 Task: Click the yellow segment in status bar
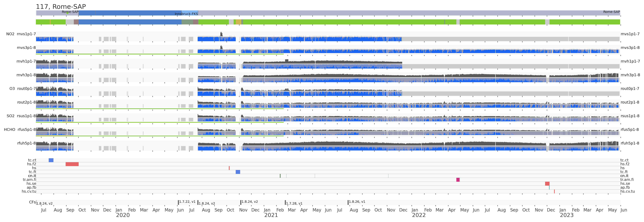(x=238, y=22)
